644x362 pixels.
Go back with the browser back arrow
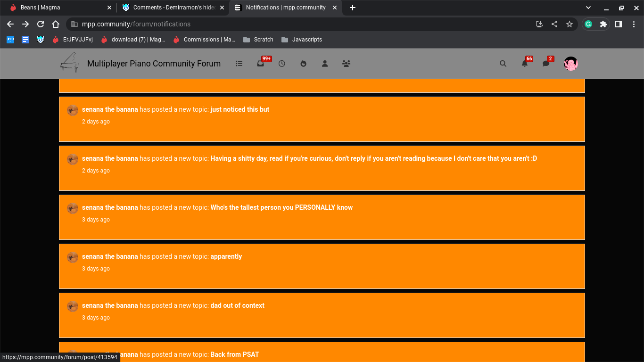click(x=10, y=24)
